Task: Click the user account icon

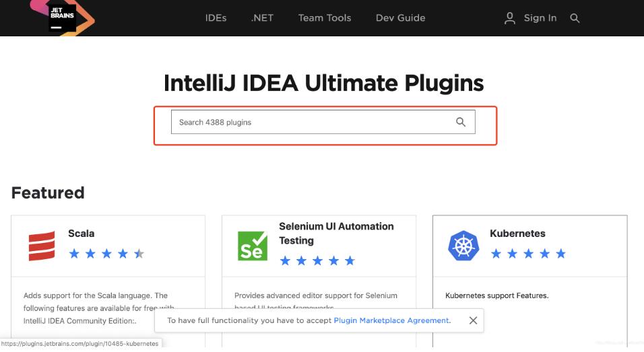Action: click(x=510, y=18)
